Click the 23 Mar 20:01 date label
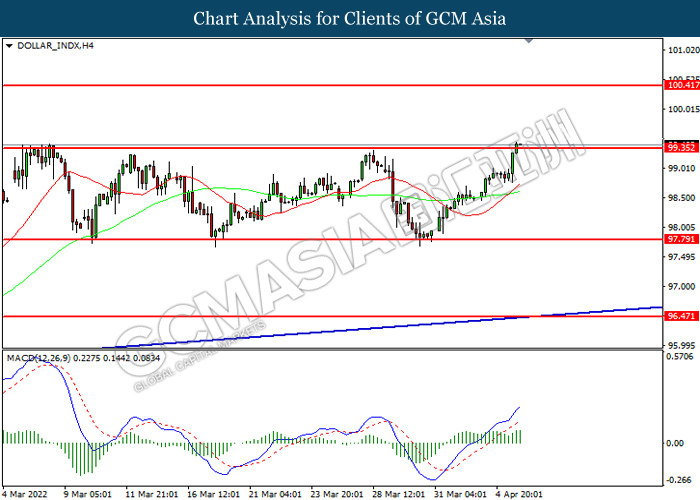Viewport: 700px width, 500px height. pos(337,494)
